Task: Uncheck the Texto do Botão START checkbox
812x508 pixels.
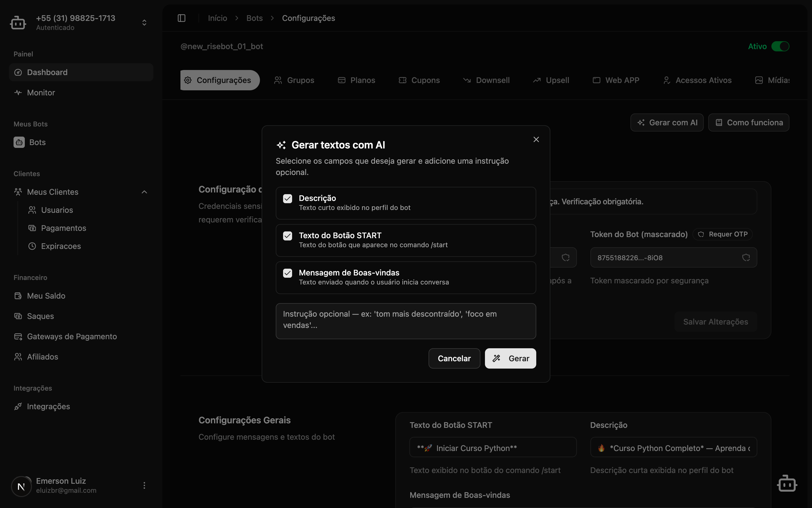Action: [288, 236]
